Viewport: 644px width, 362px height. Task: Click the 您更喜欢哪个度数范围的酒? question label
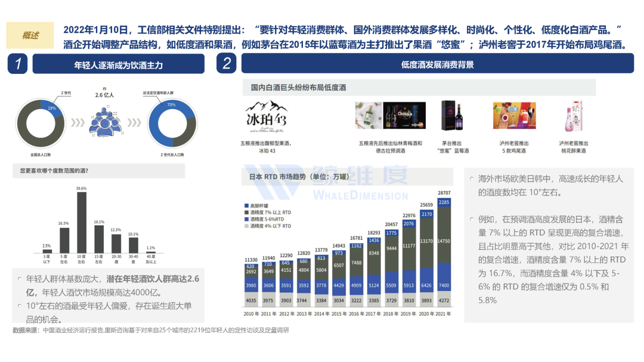click(54, 171)
